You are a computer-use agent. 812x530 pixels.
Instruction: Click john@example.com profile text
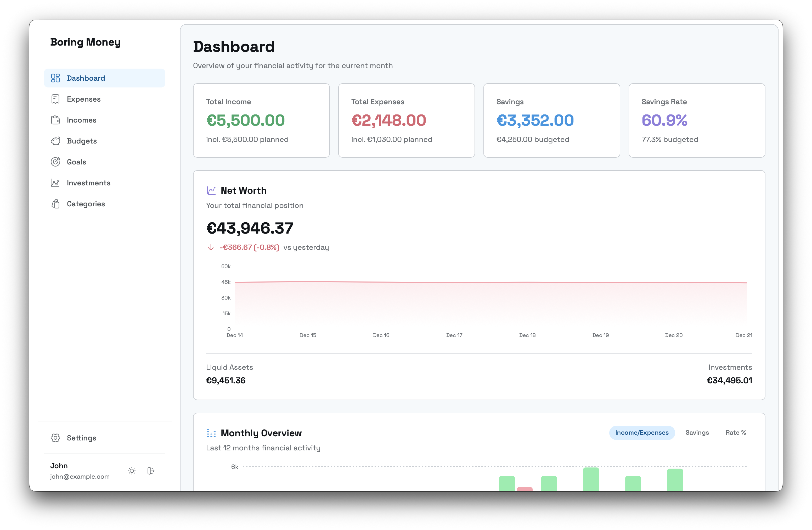point(80,476)
